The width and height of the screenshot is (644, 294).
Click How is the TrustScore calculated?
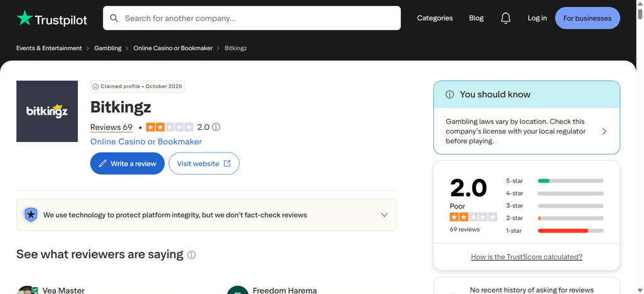click(526, 257)
